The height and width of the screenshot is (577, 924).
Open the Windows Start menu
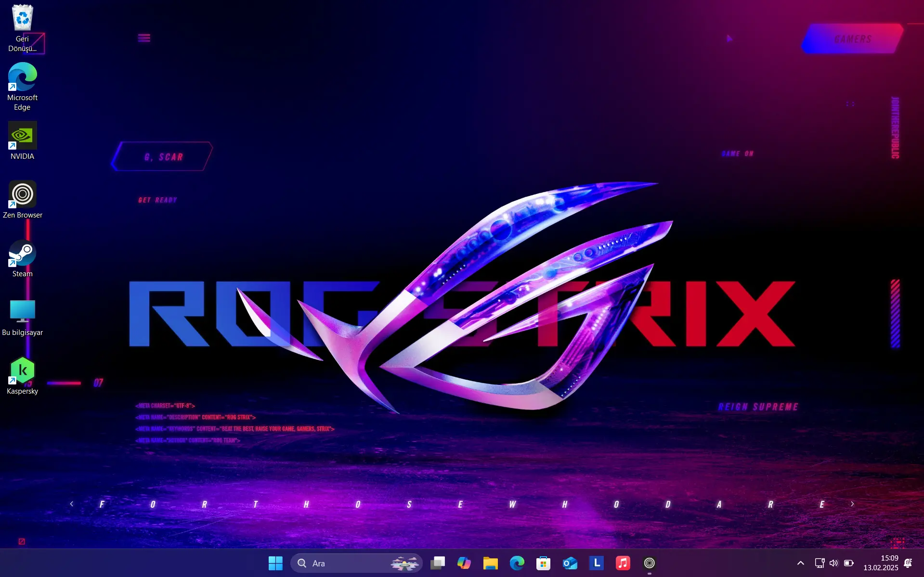[x=275, y=563]
